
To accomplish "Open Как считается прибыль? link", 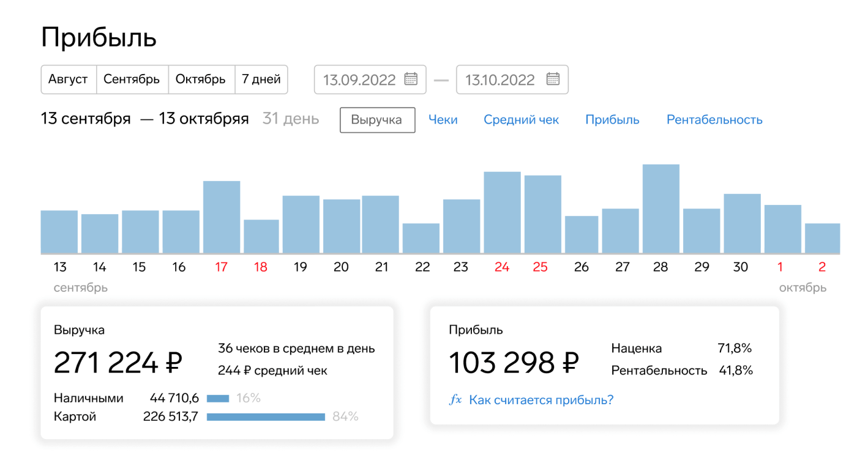I will (541, 400).
